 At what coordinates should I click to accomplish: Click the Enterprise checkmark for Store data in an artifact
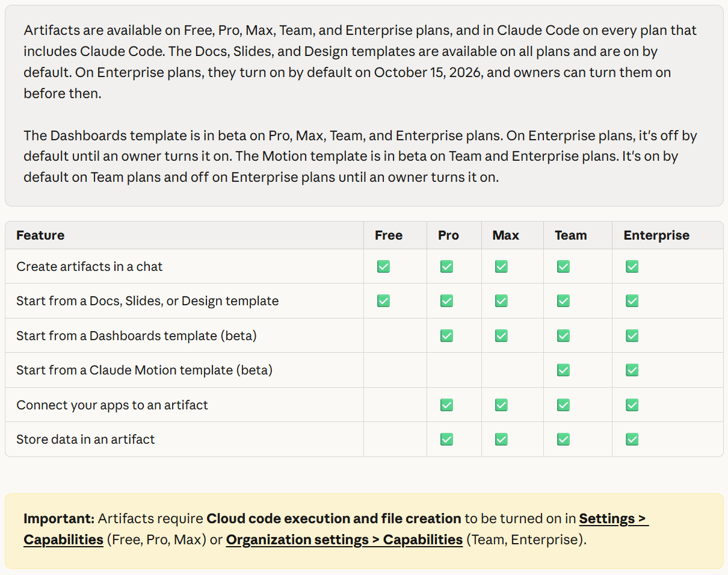pos(632,439)
